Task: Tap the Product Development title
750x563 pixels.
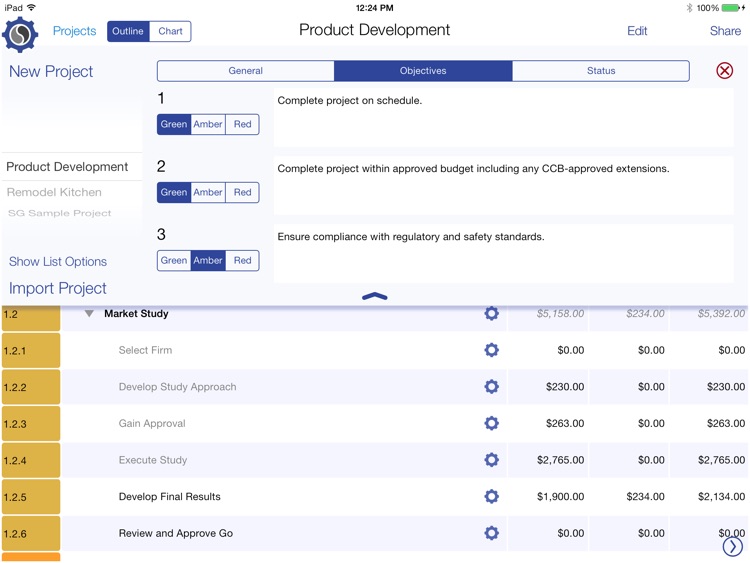Action: point(375,30)
